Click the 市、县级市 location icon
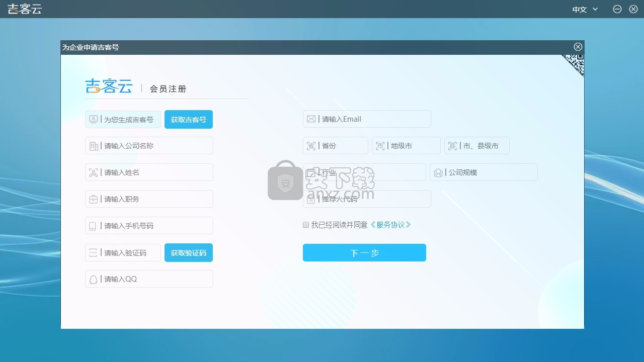This screenshot has height=362, width=644. [x=453, y=146]
